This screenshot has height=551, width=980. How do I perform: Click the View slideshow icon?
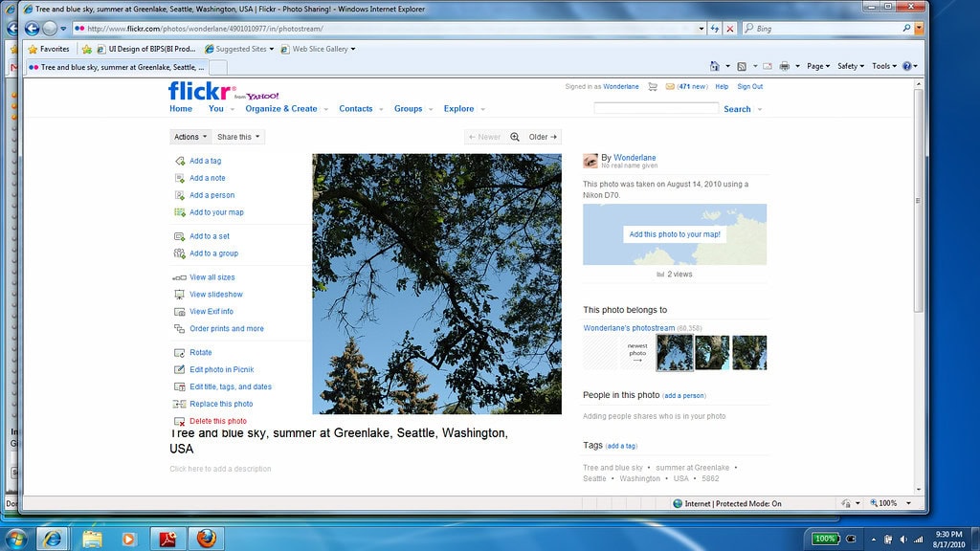click(180, 295)
